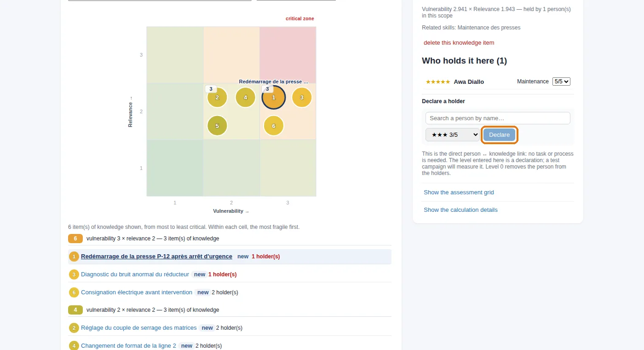Open Diagnostic du bruit anormal du réducteur
The width and height of the screenshot is (644, 350).
(135, 274)
